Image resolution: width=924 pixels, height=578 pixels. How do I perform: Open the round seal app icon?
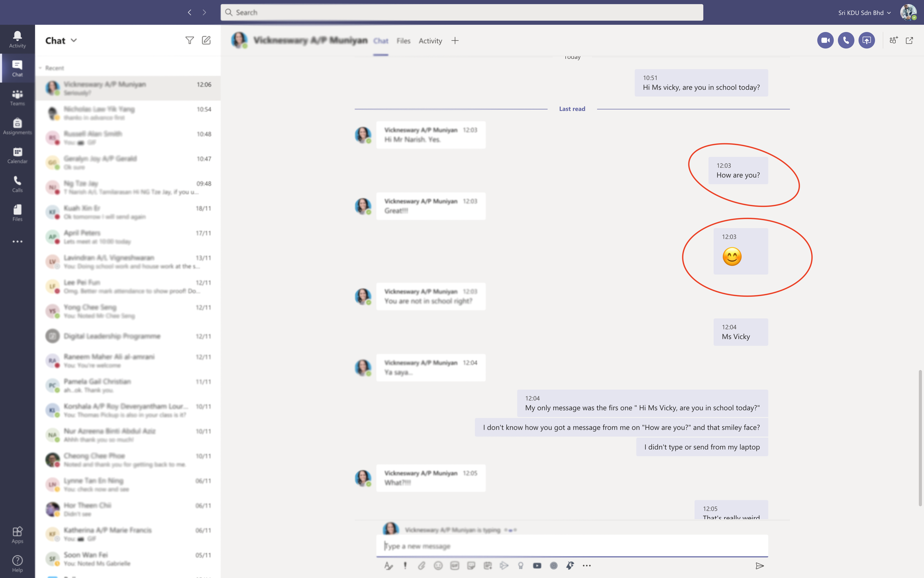554,566
